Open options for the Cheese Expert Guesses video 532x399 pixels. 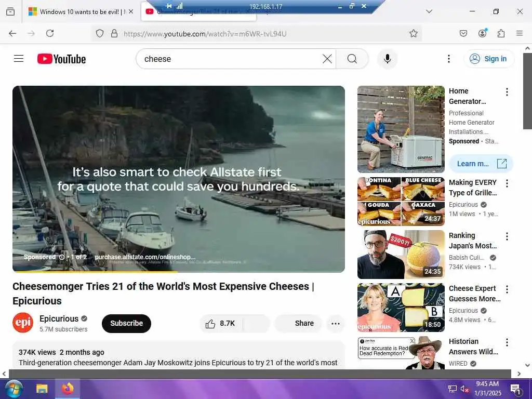click(x=507, y=289)
